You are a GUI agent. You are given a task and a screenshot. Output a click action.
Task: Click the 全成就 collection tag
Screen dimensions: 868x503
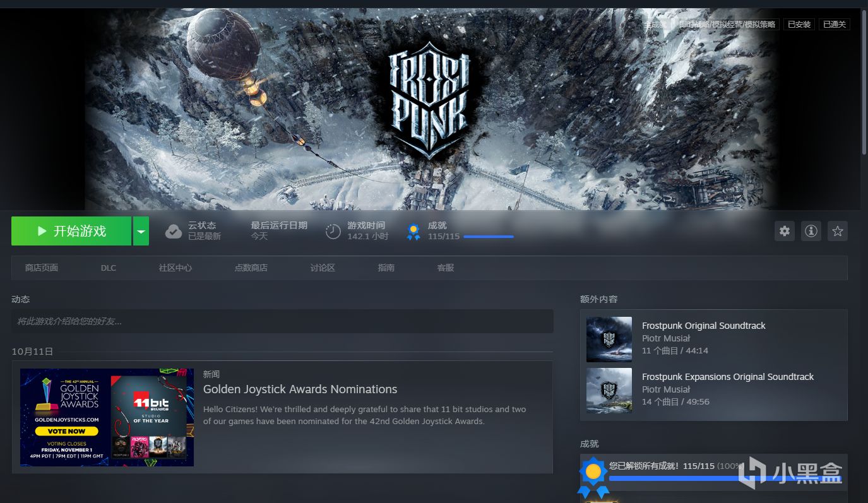[x=655, y=25]
